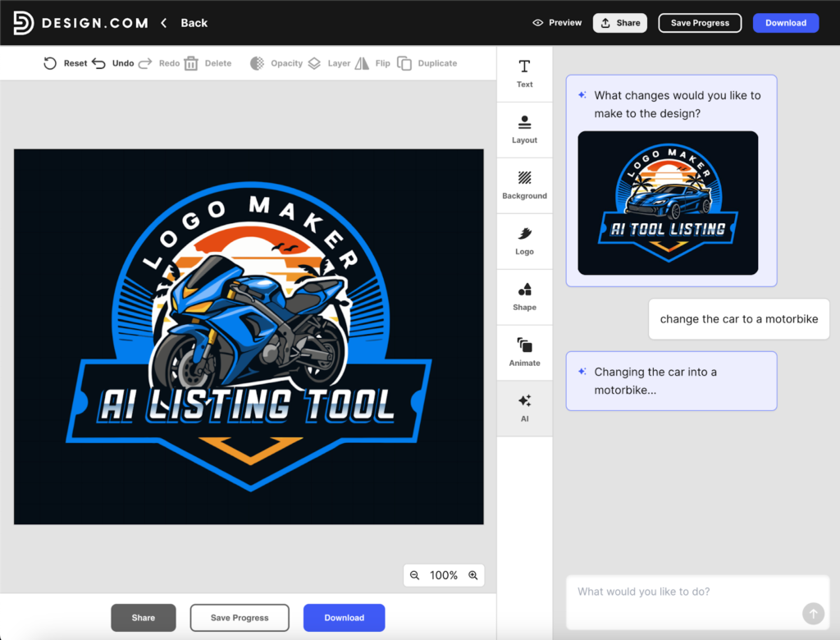840x640 pixels.
Task: Select the Layout tool
Action: pyautogui.click(x=524, y=129)
